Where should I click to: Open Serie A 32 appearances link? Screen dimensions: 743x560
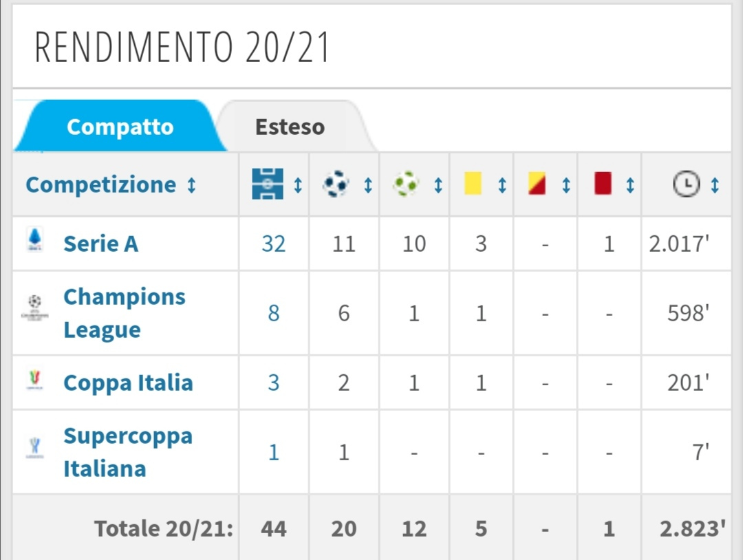pos(273,244)
